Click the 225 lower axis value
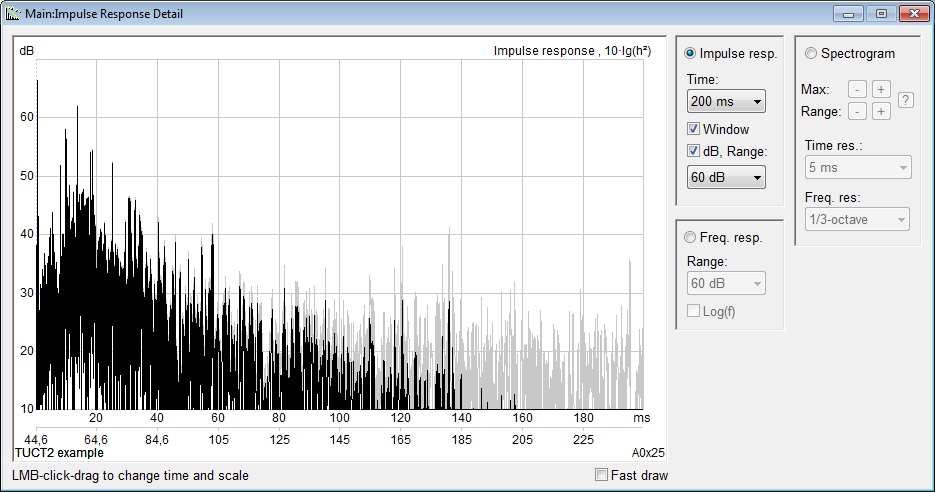 coord(583,440)
